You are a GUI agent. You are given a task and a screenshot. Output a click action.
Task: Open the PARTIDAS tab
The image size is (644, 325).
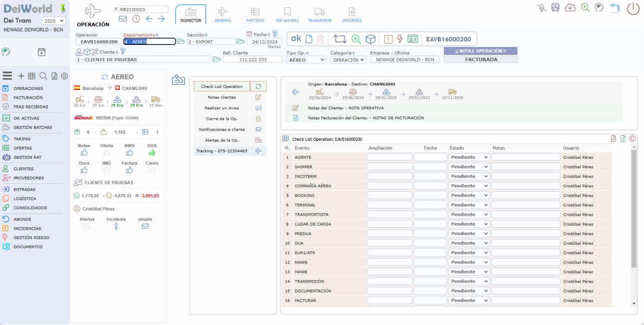[255, 14]
